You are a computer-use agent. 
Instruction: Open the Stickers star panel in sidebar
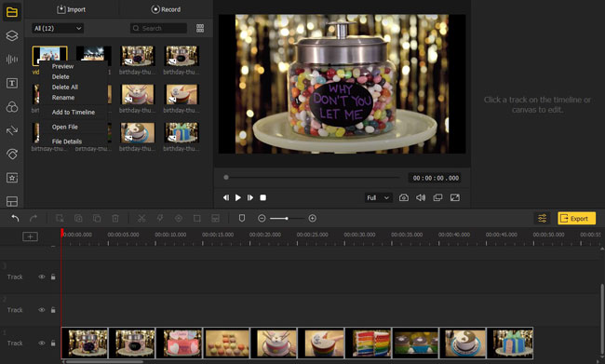pos(12,178)
